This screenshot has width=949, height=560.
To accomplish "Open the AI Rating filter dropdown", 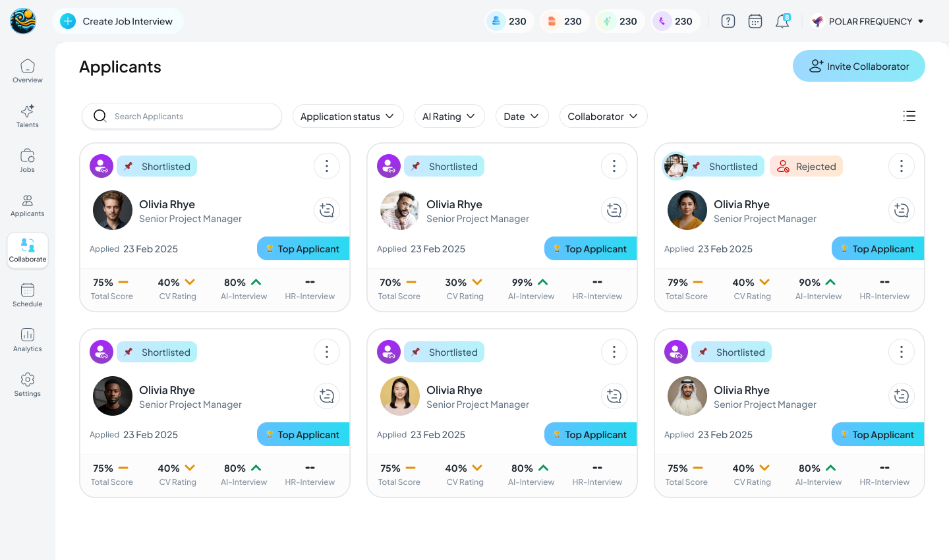I will (449, 116).
